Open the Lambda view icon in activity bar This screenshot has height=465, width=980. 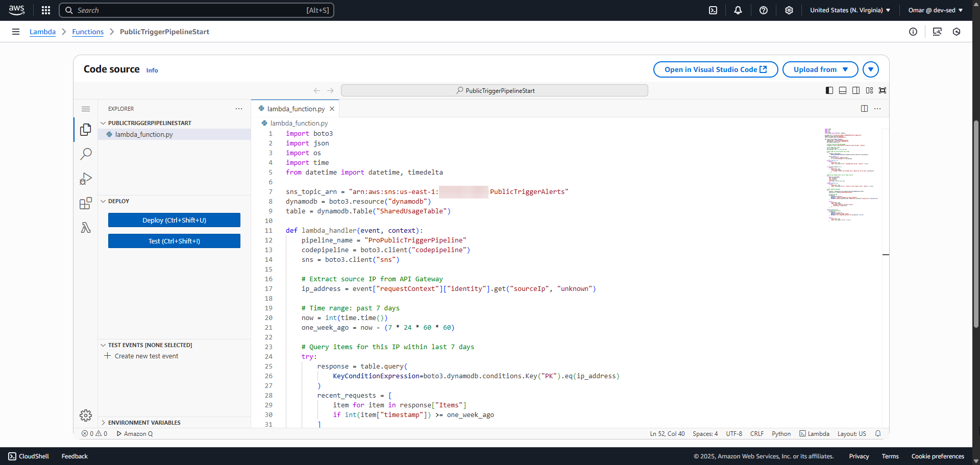point(86,228)
